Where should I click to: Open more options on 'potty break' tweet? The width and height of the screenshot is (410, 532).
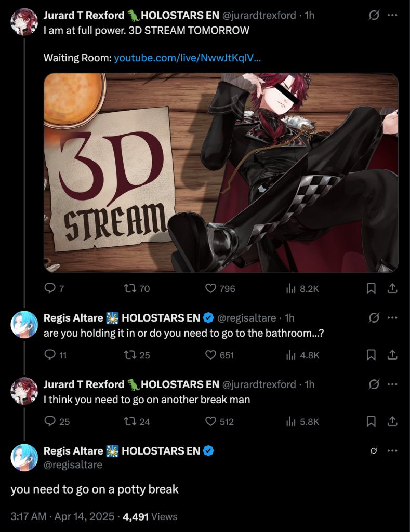pos(392,451)
